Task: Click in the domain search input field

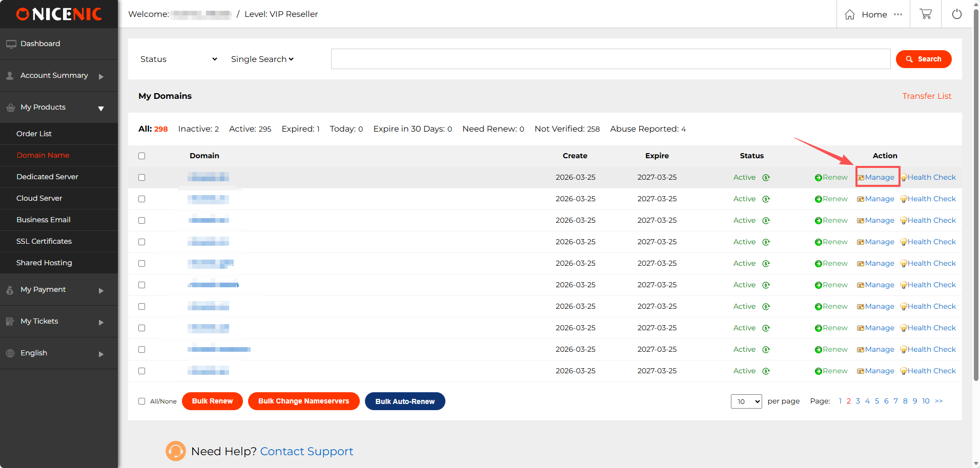Action: (610, 59)
